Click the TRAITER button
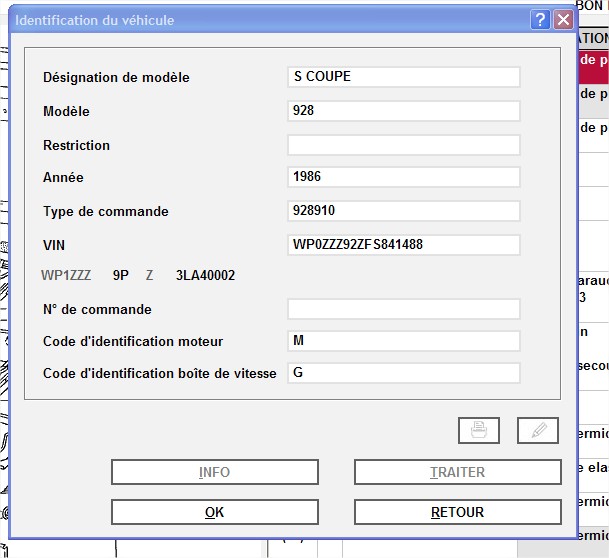This screenshot has width=609, height=558. pyautogui.click(x=458, y=472)
